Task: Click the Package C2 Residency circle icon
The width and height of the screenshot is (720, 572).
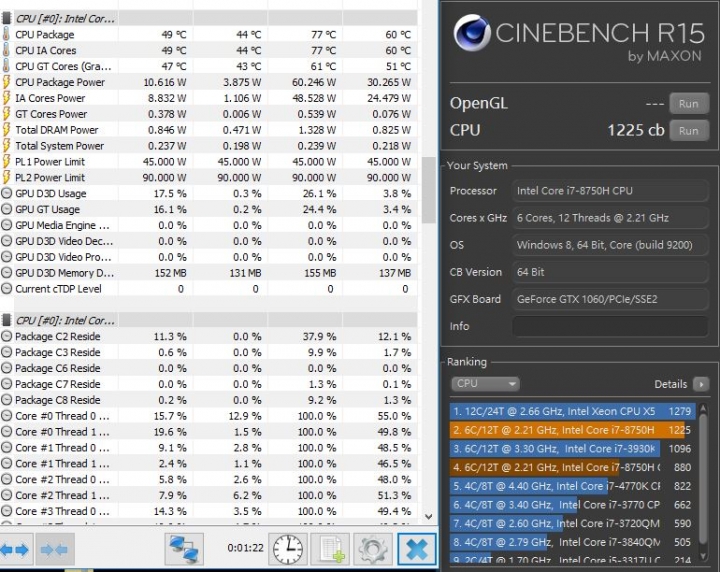Action: click(6, 336)
